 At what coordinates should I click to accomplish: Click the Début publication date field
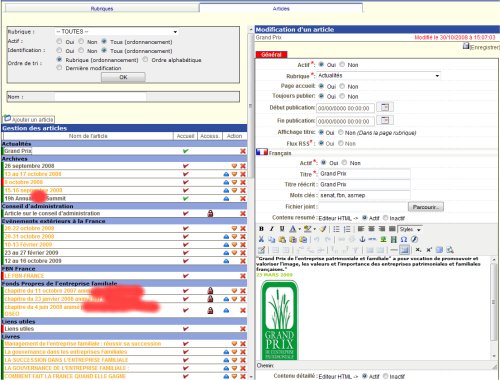click(x=345, y=108)
